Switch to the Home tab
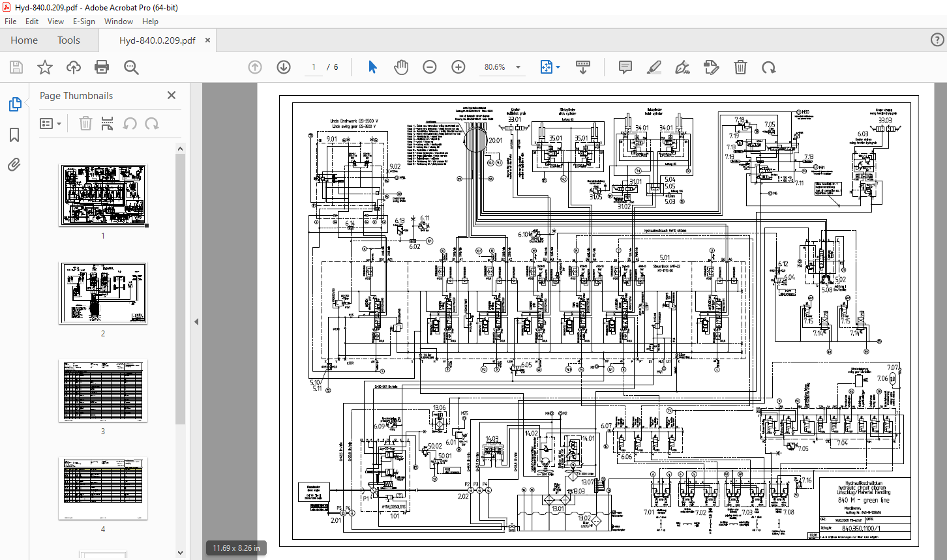The image size is (947, 560). (24, 40)
